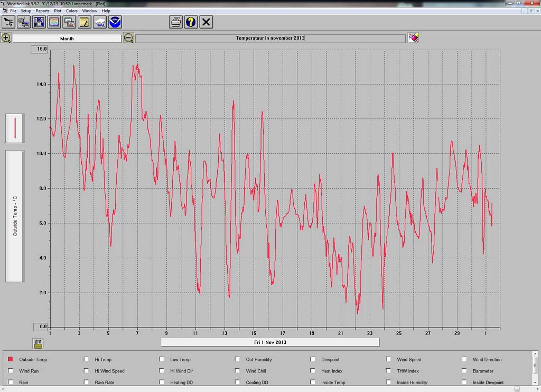Enable the THW Index checkbox
Image resolution: width=541 pixels, height=392 pixels.
pos(388,371)
